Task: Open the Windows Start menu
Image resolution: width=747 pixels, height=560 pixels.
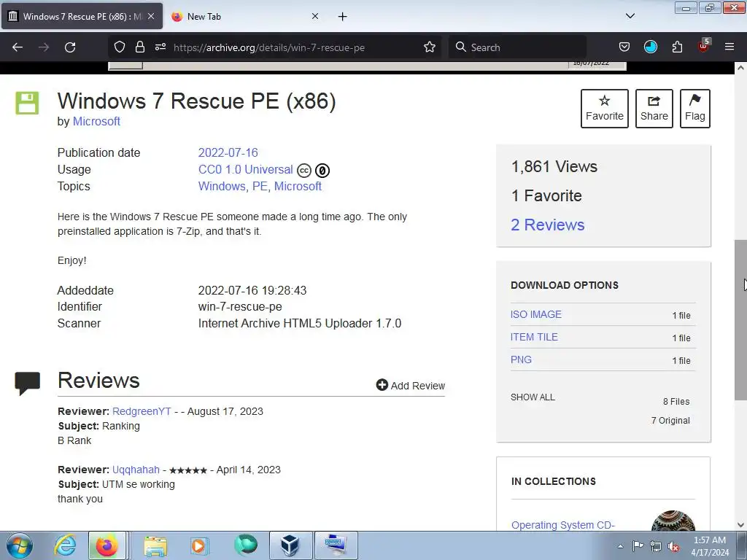Action: click(x=19, y=545)
